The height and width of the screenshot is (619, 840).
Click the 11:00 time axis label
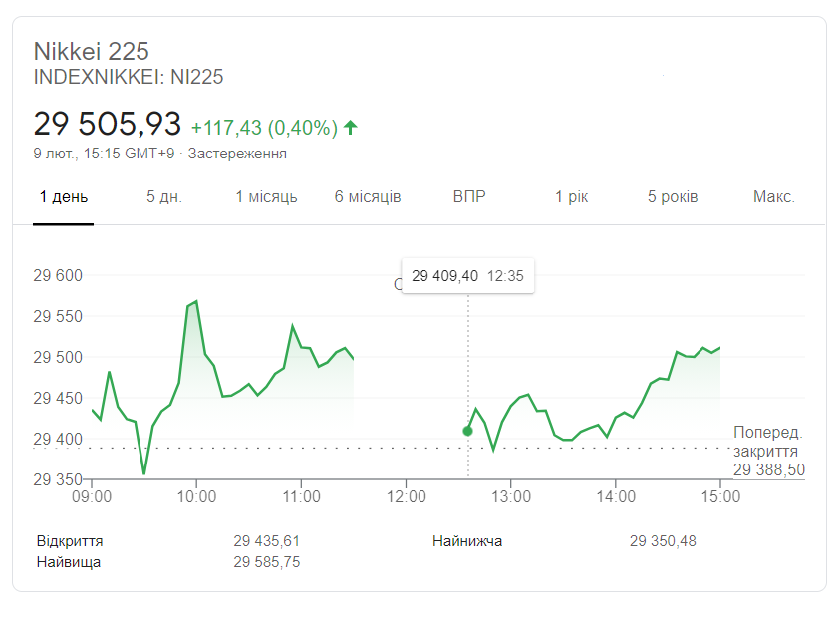coord(302,496)
